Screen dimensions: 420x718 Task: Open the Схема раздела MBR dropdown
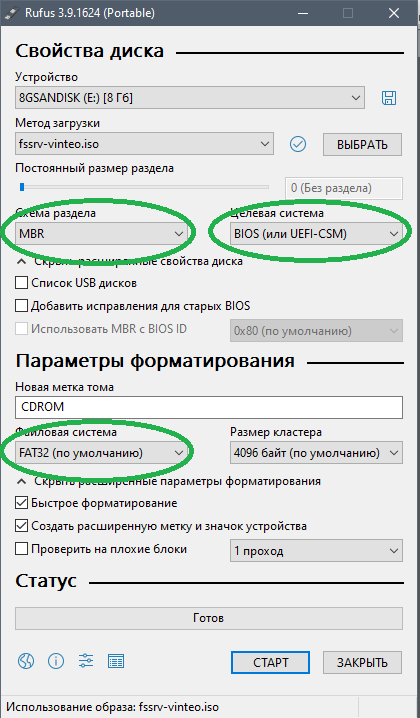coord(101,234)
